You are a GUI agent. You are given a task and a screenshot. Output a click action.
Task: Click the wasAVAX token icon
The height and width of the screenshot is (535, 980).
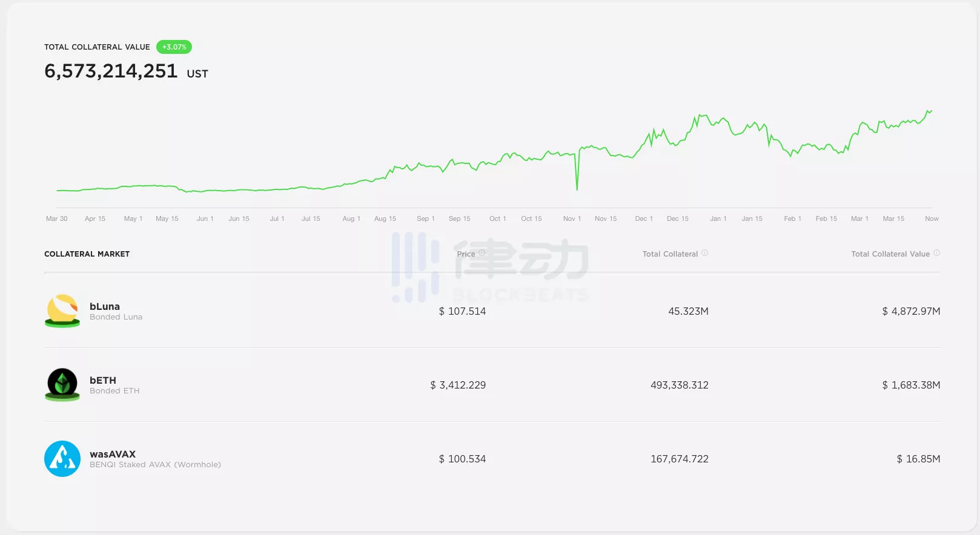point(62,459)
